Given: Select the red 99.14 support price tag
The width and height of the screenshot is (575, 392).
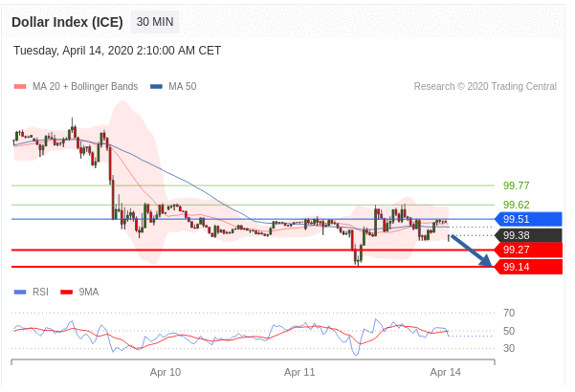Looking at the screenshot, I should point(527,267).
